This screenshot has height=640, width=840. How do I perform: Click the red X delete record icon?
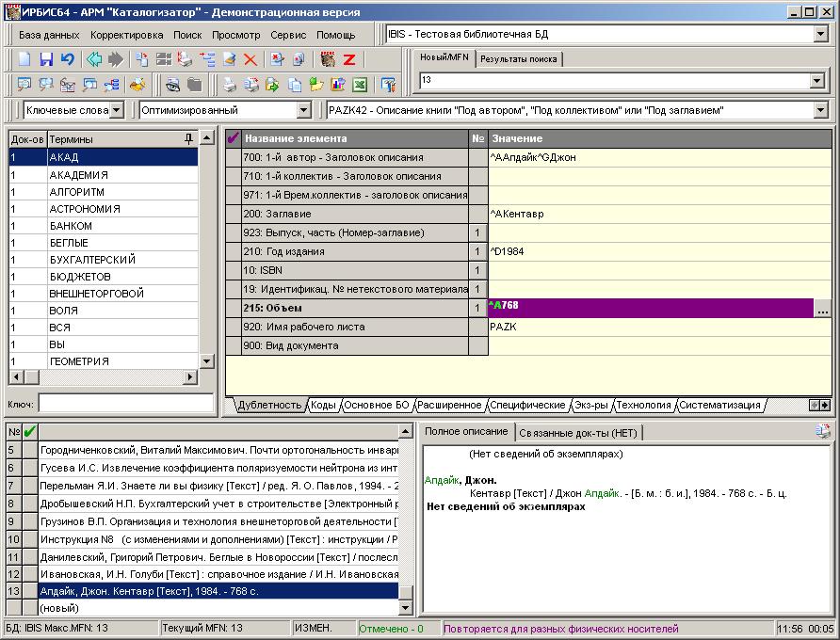(x=250, y=59)
